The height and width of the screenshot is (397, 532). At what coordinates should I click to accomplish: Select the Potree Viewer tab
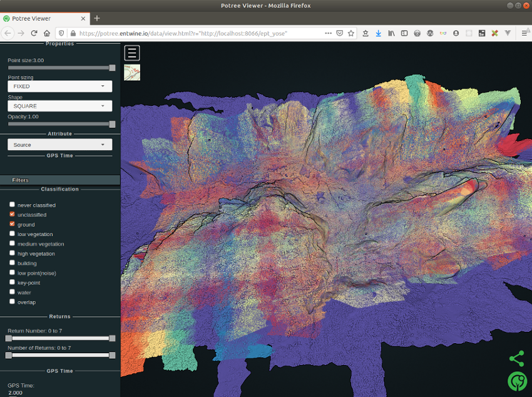44,18
